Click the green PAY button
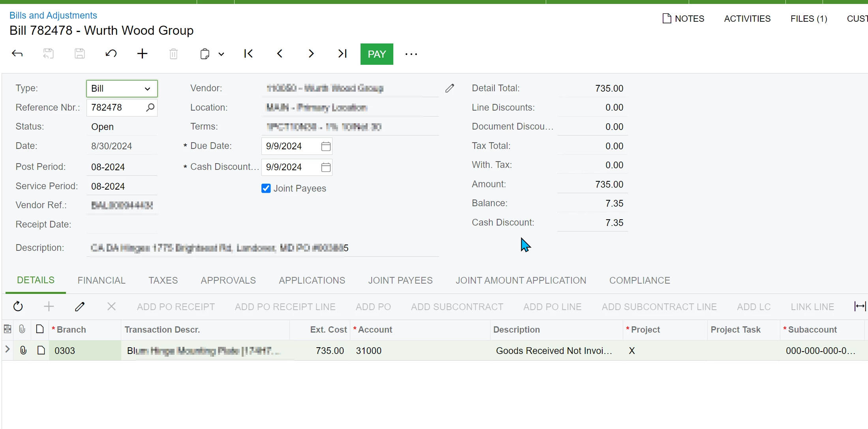 (376, 54)
